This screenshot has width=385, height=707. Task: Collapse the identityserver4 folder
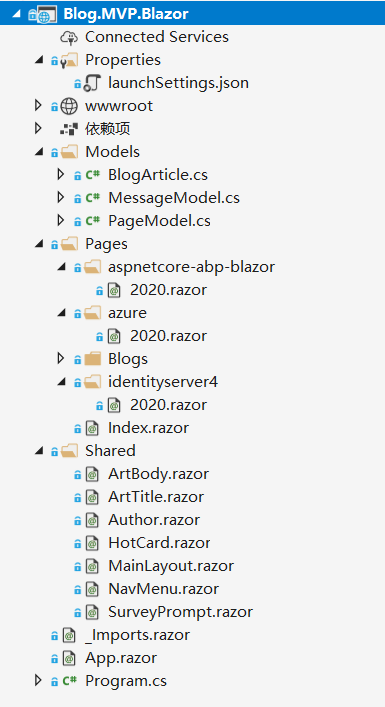click(62, 382)
